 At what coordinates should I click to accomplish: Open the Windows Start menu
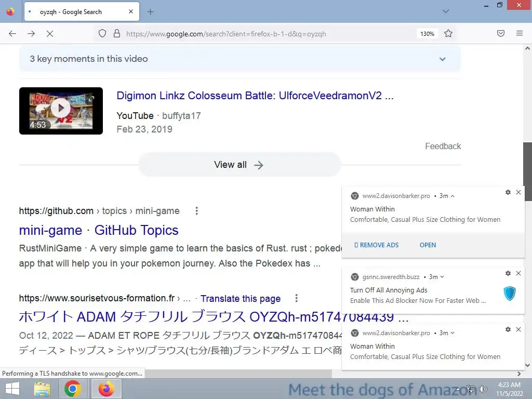[12, 389]
